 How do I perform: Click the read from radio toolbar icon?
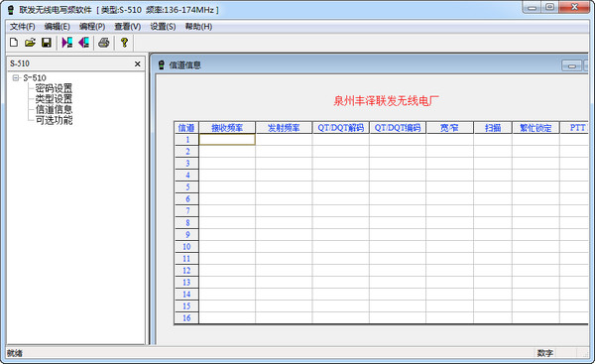[x=67, y=43]
